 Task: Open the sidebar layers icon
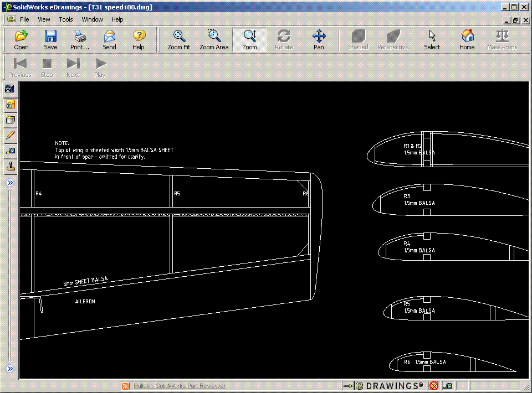click(10, 120)
